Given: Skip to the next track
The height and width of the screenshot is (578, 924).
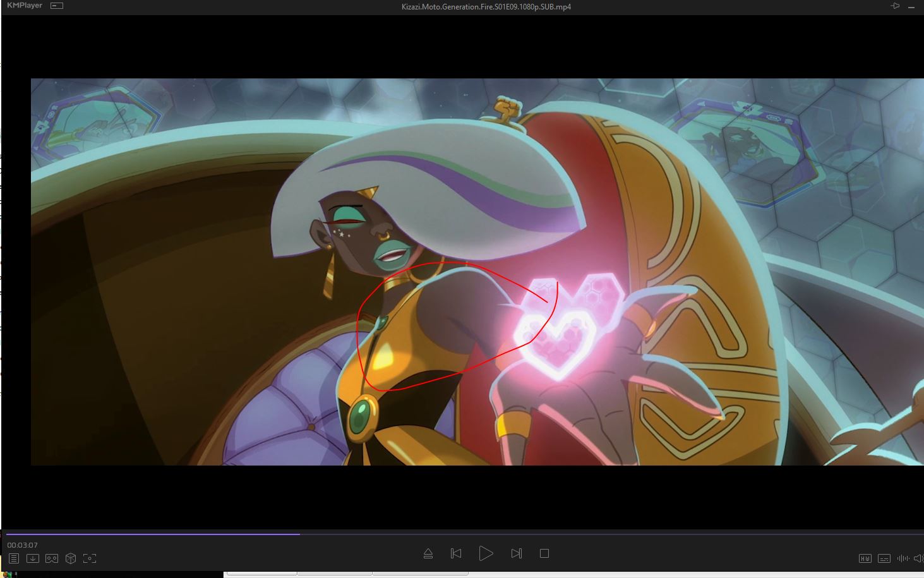Looking at the screenshot, I should (516, 553).
